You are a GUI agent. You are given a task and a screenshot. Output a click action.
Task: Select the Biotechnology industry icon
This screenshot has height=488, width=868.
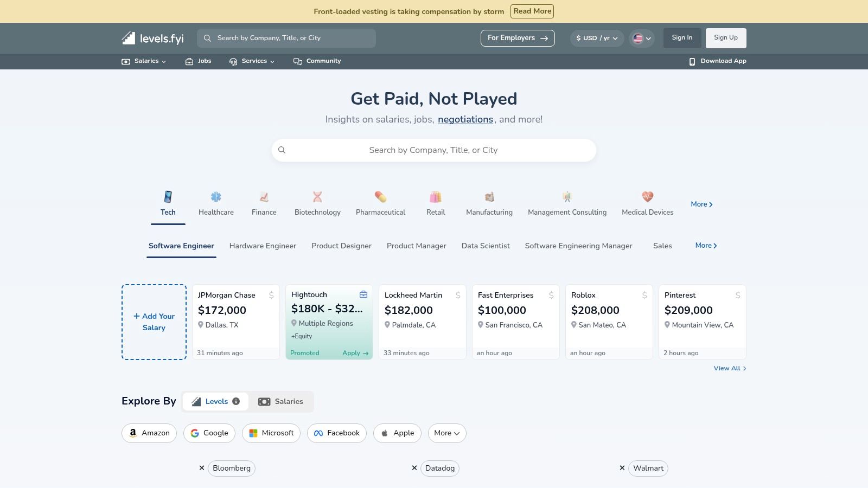[x=317, y=197]
